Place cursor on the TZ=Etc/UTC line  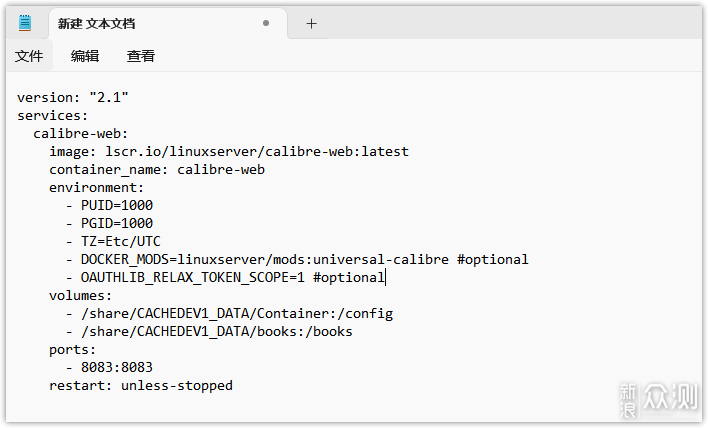[121, 241]
